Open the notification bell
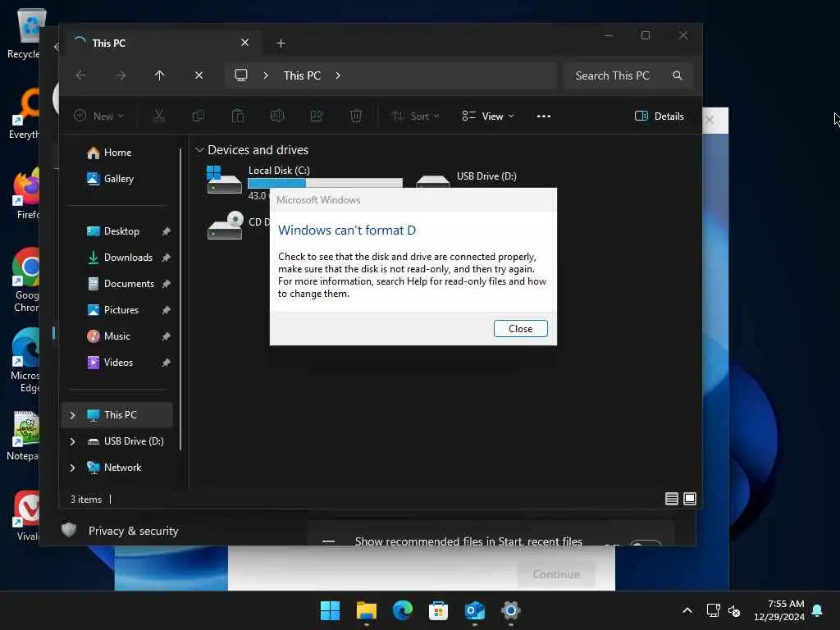 pos(817,610)
